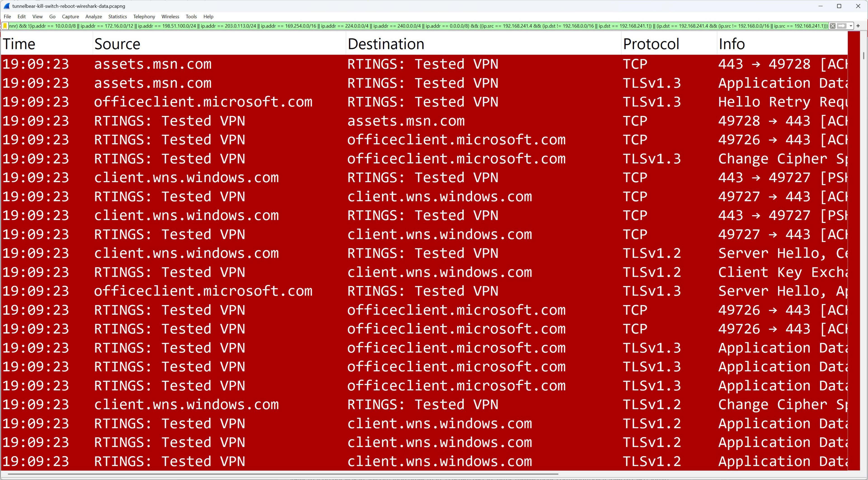Open the Wireless menu

click(170, 16)
